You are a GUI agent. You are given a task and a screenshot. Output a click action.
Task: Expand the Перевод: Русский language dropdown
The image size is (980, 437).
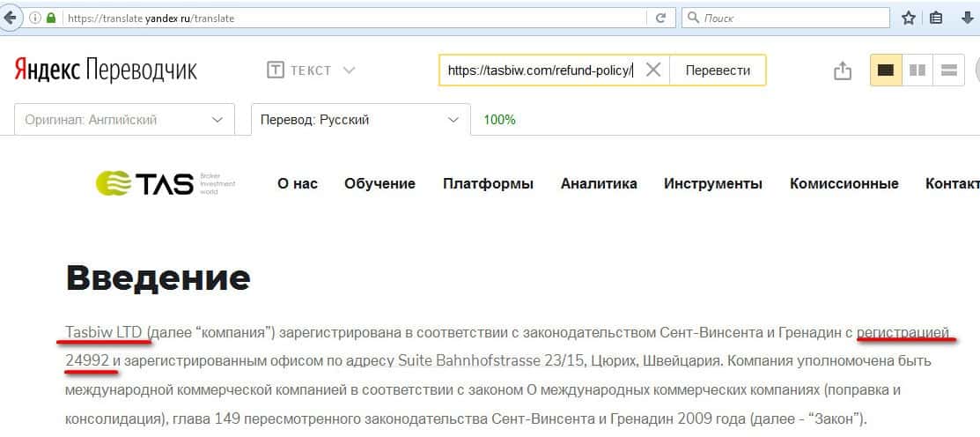359,120
